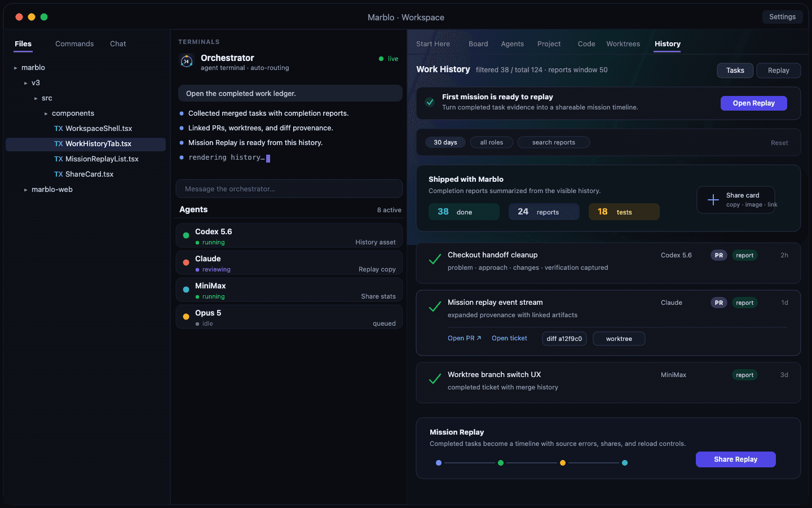The image size is (812, 508).
Task: Click the yellow Mission Replay timeline marker
Action: pos(563,463)
